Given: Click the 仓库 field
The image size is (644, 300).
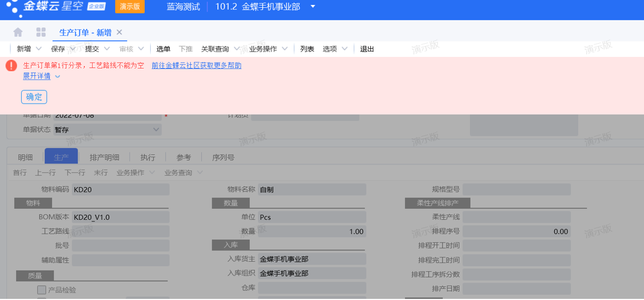Looking at the screenshot, I should pos(312,288).
